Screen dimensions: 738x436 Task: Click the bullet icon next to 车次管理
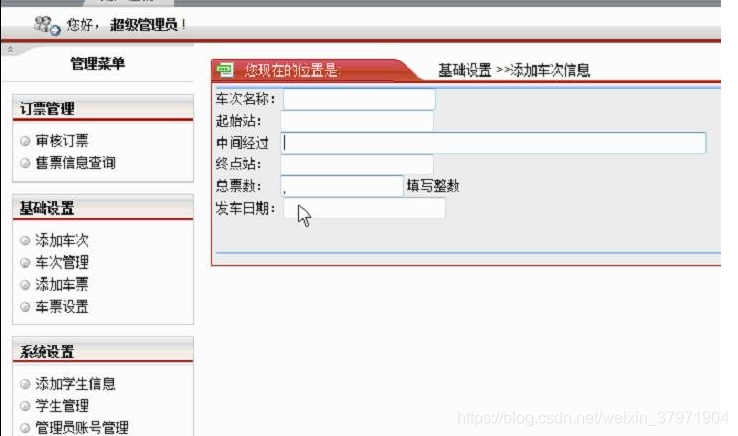coord(25,263)
